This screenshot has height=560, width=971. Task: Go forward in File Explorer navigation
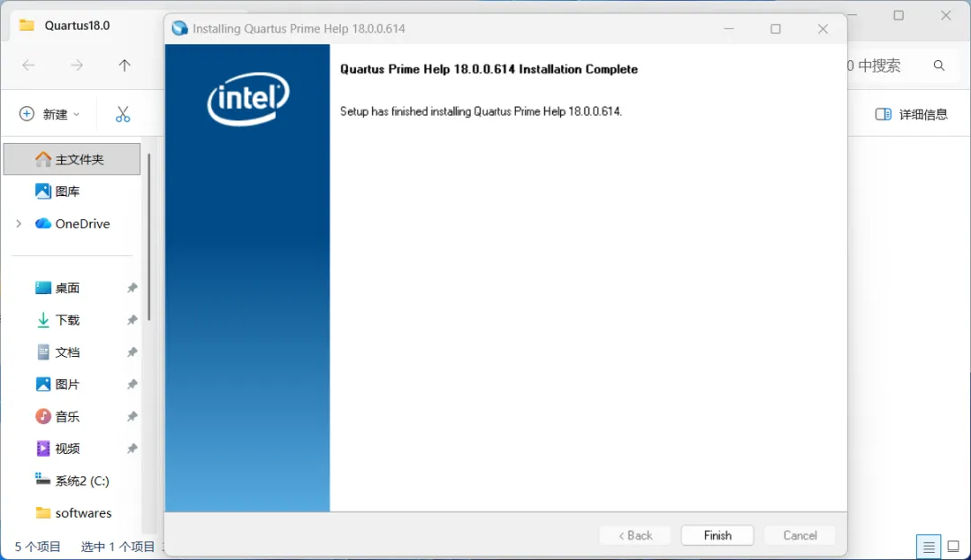76,65
